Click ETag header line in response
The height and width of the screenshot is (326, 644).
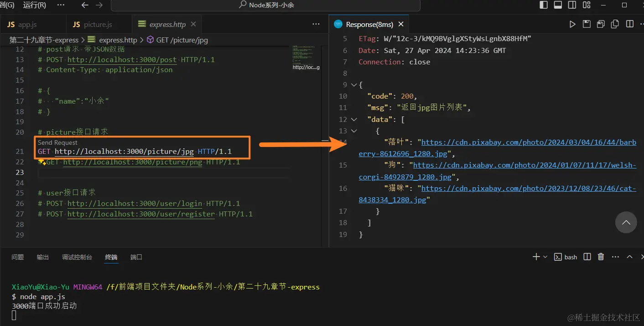(445, 39)
